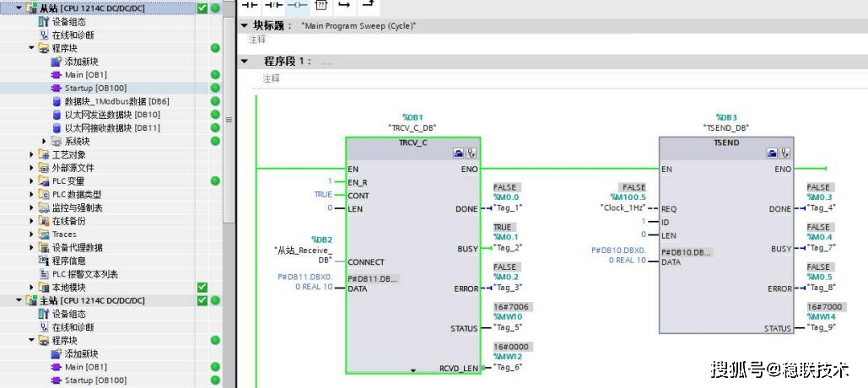Select "Tag_6" RCVD_LEN operand
Image resolution: width=868 pixels, height=388 pixels.
click(x=508, y=368)
